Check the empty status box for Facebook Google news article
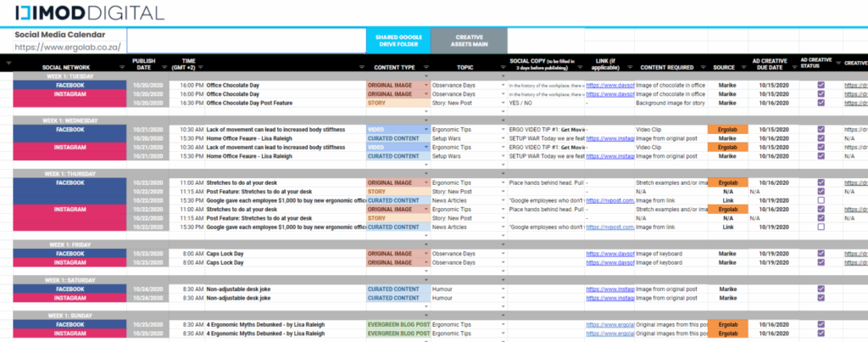Screen dimensions: 868x342 (821, 199)
